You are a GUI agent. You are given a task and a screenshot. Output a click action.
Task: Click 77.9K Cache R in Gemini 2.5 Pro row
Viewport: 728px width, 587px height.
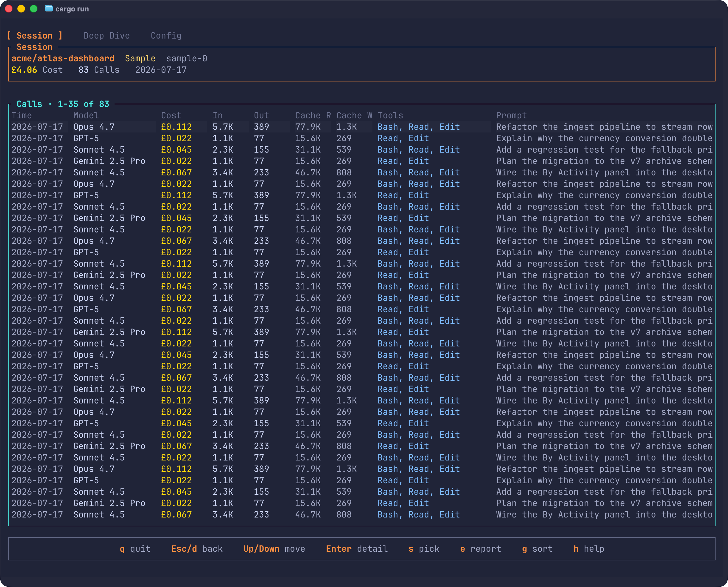point(308,332)
